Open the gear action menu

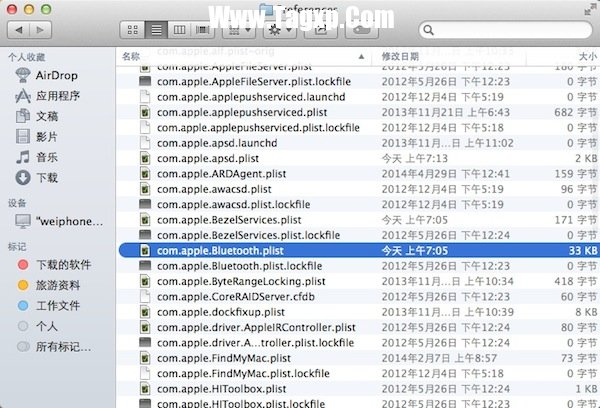(280, 30)
